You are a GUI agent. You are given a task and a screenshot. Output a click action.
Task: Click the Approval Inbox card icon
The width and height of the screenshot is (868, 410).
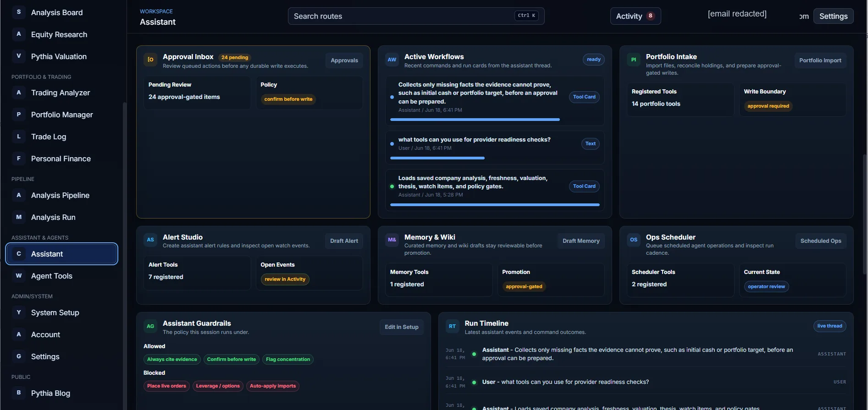coord(150,60)
